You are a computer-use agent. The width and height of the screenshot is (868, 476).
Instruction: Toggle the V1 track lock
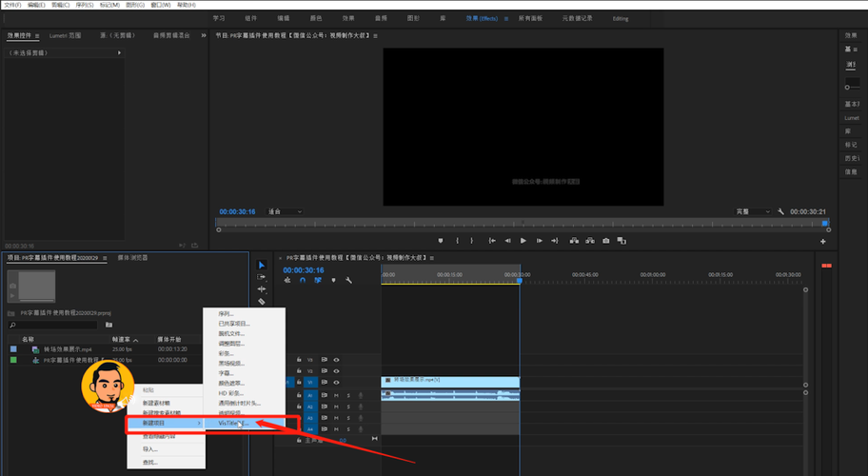point(299,382)
